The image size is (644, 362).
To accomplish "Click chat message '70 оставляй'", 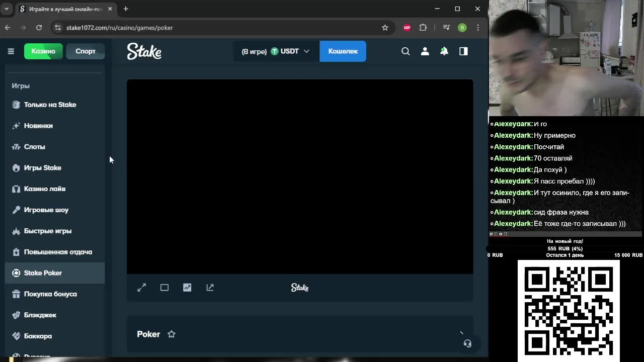I will [x=553, y=158].
